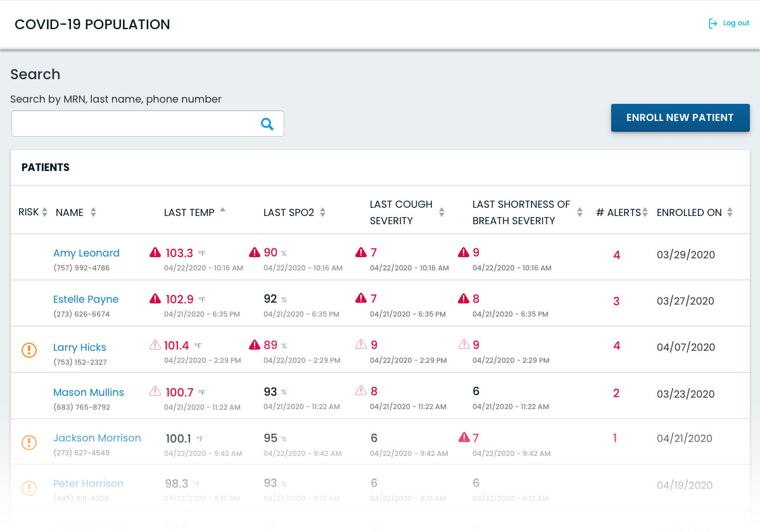
Task: Click Mason Mullins's temperature alert icon
Action: 155,391
